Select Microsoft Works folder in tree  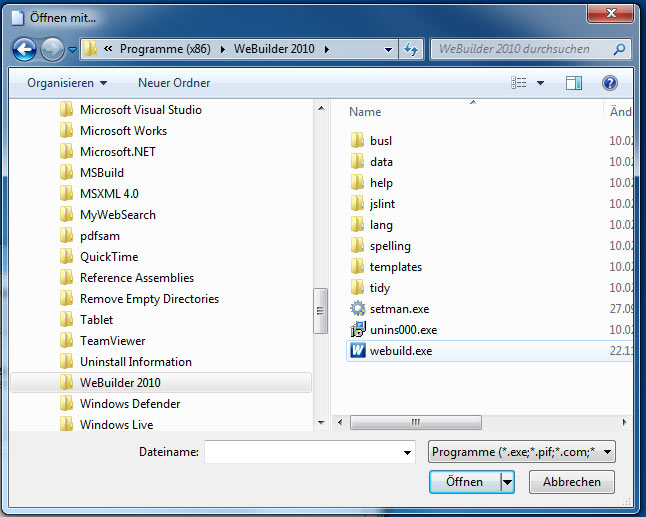[x=124, y=131]
